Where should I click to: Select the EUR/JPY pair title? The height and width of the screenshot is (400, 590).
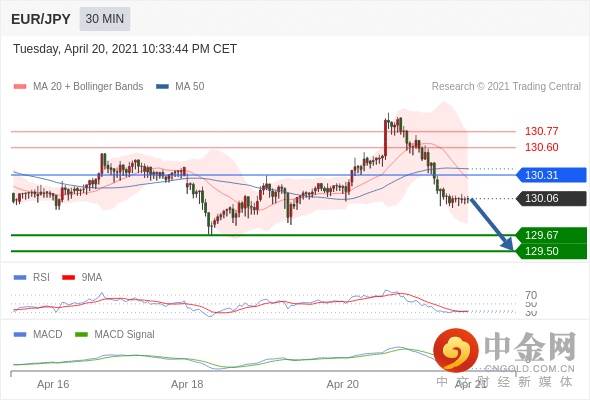pos(41,19)
